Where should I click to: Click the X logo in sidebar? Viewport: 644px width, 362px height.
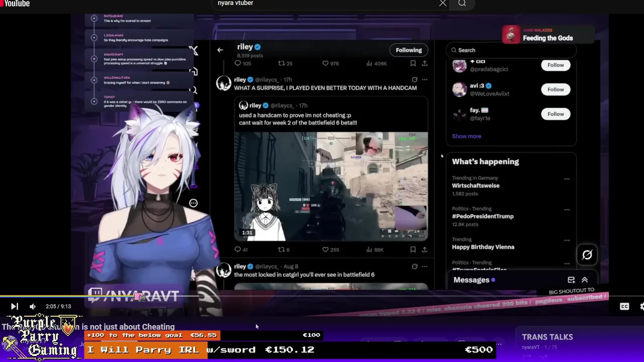click(x=194, y=50)
